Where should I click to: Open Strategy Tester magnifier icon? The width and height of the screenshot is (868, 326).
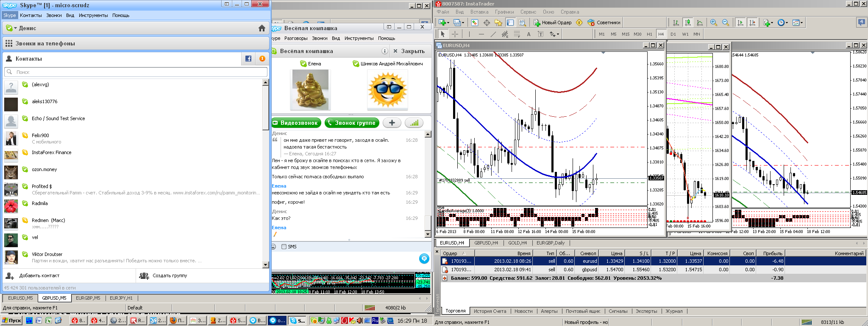coord(523,22)
